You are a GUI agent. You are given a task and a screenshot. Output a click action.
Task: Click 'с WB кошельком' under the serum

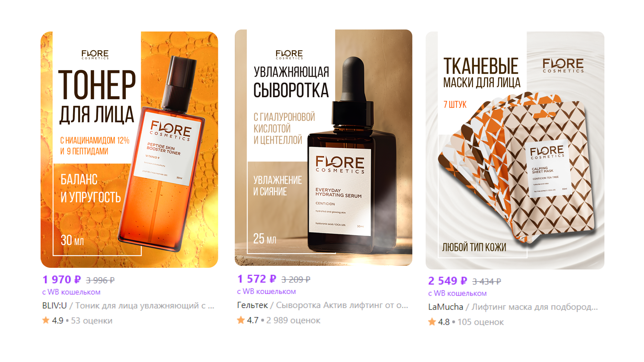pyautogui.click(x=266, y=292)
